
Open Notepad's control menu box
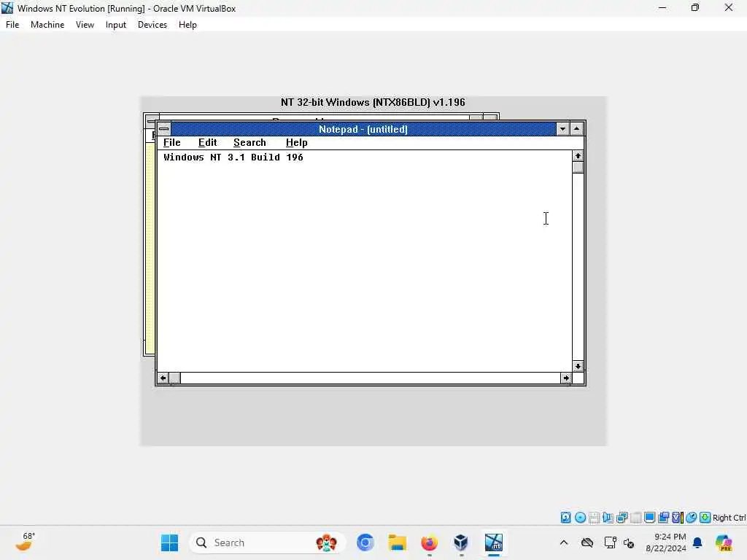[x=164, y=129]
